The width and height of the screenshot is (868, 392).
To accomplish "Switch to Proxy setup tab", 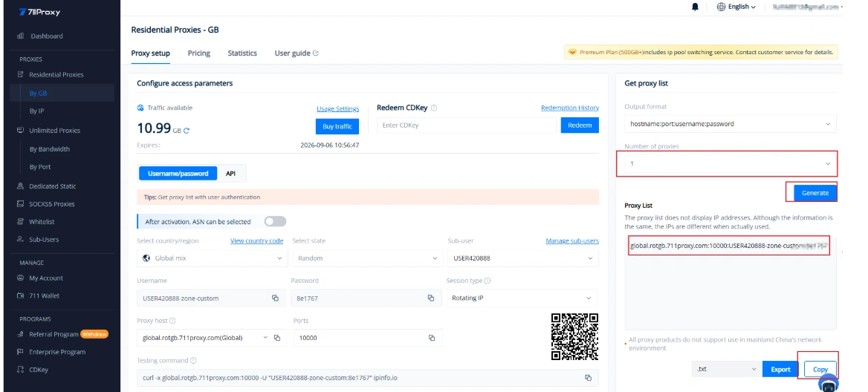I will [x=151, y=53].
